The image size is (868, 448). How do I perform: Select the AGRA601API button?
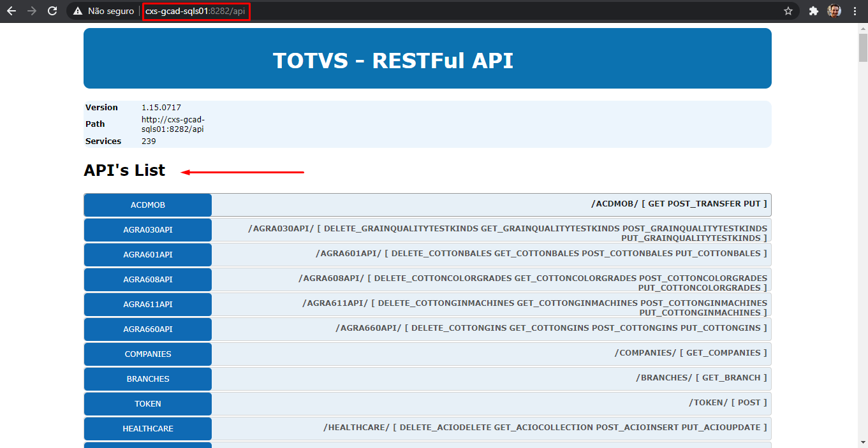(x=148, y=255)
